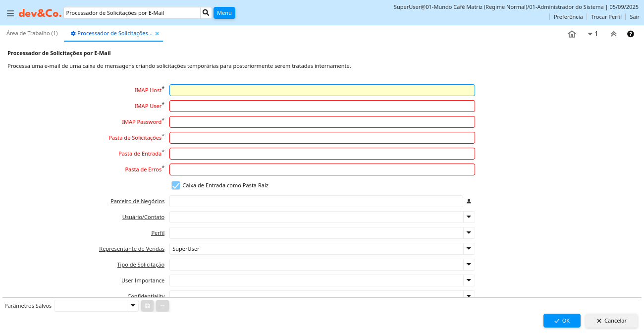Expand Tipo de Solicitação dropdown

tap(469, 265)
